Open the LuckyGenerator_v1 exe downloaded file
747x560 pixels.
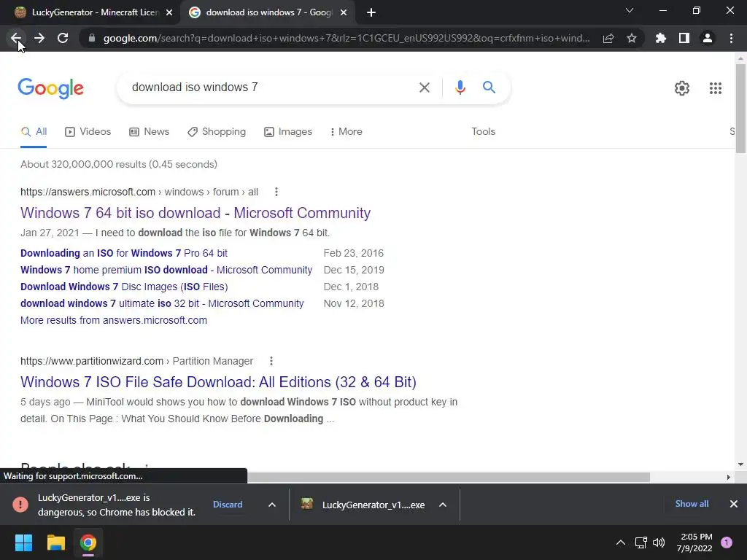click(363, 505)
